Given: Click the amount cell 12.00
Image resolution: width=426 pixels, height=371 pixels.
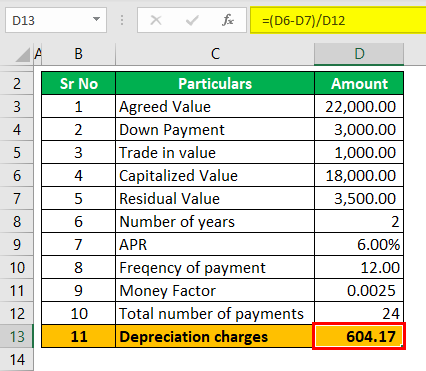Looking at the screenshot, I should 359,268.
